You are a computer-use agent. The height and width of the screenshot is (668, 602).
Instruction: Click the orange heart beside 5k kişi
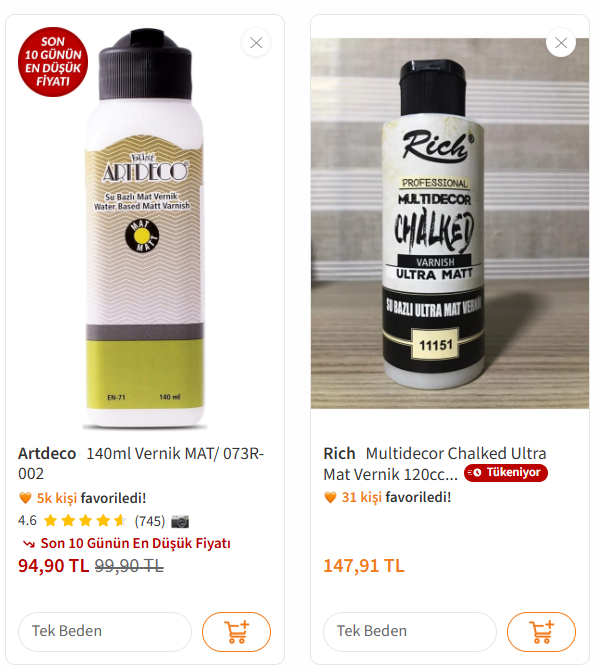point(25,498)
